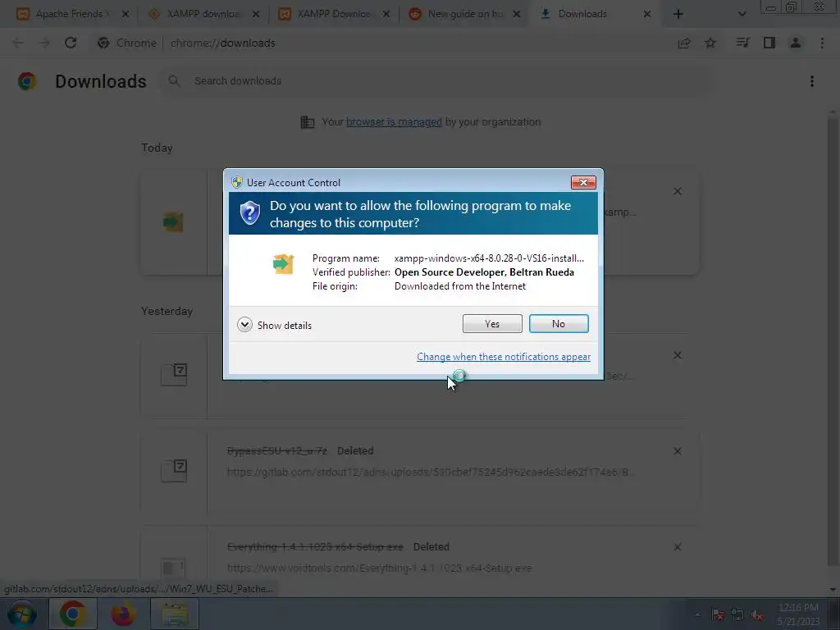
Task: Remove today's XAMPP download entry from list
Action: [x=678, y=191]
